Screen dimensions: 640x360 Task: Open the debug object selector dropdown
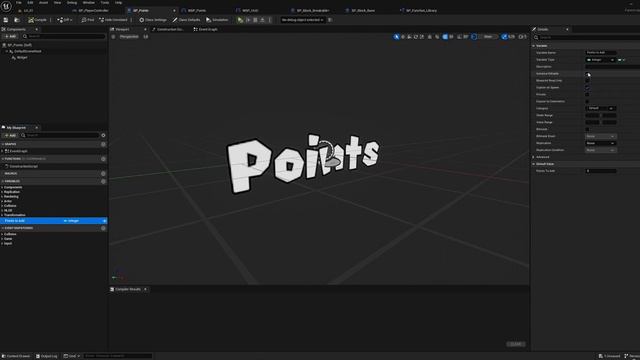click(302, 20)
